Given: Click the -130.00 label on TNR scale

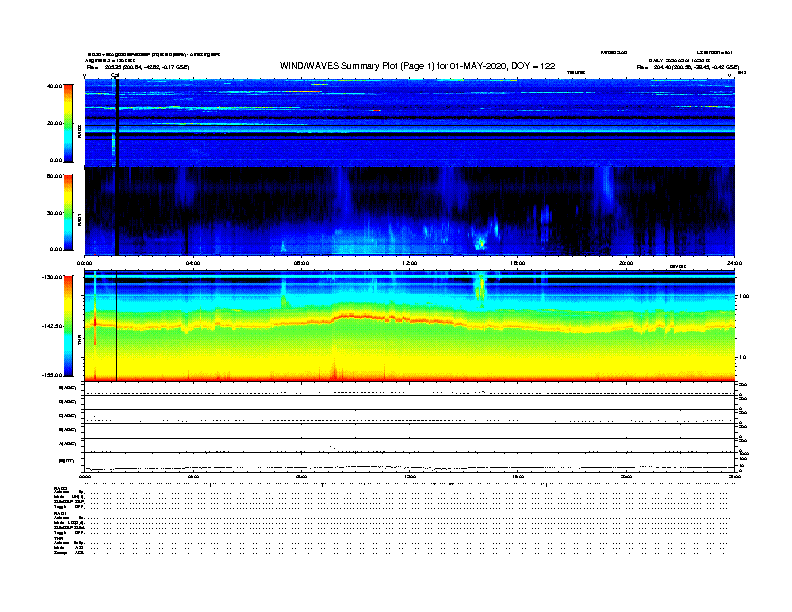Looking at the screenshot, I should (x=52, y=277).
